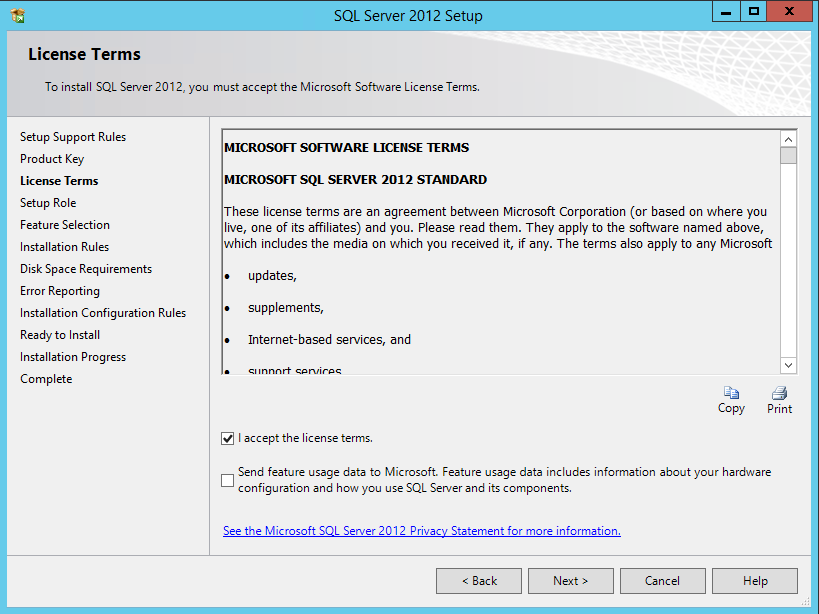Maximize the SQL Server 2012 Setup window
This screenshot has height=614, width=819.
click(x=754, y=11)
